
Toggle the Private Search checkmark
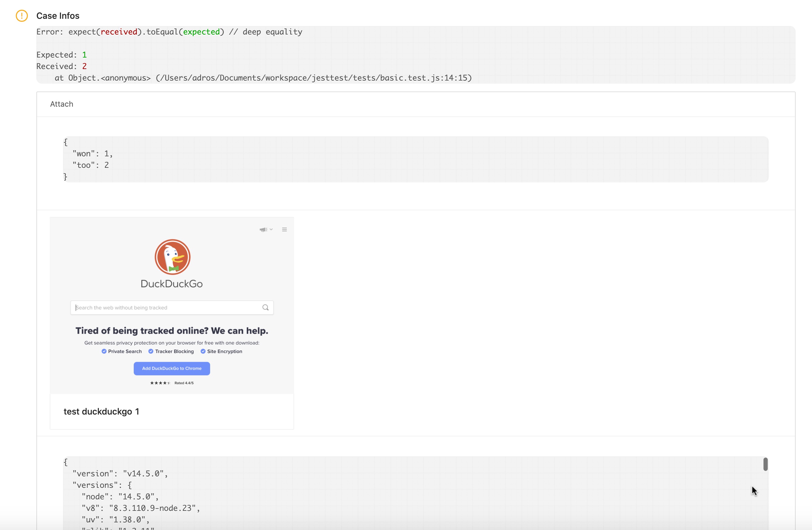coord(104,351)
